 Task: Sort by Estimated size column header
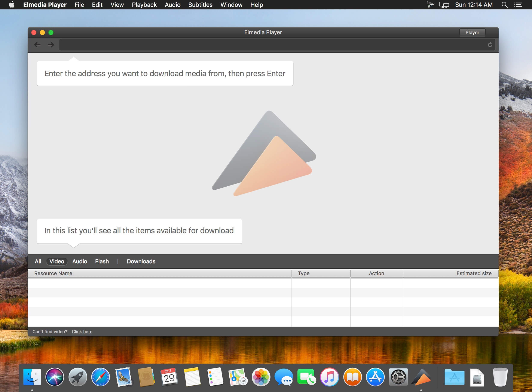pyautogui.click(x=474, y=273)
